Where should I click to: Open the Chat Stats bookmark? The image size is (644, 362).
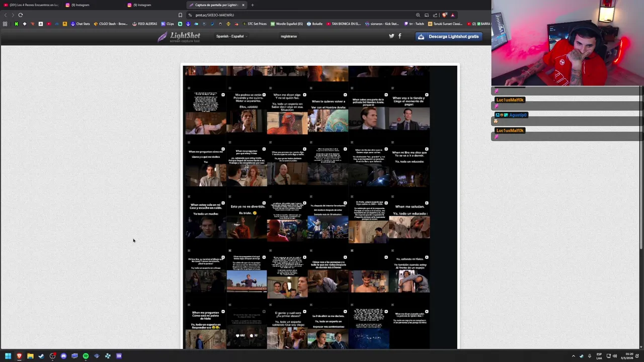pos(80,24)
